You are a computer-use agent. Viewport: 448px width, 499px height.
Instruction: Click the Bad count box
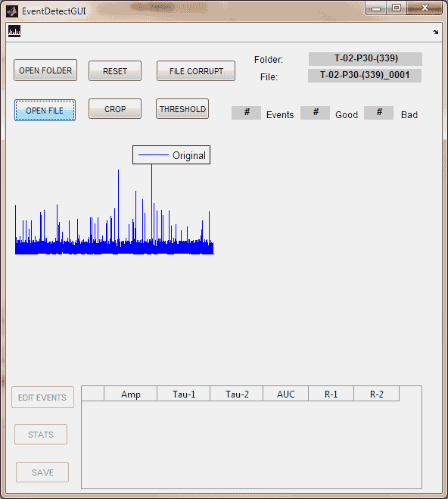(378, 113)
